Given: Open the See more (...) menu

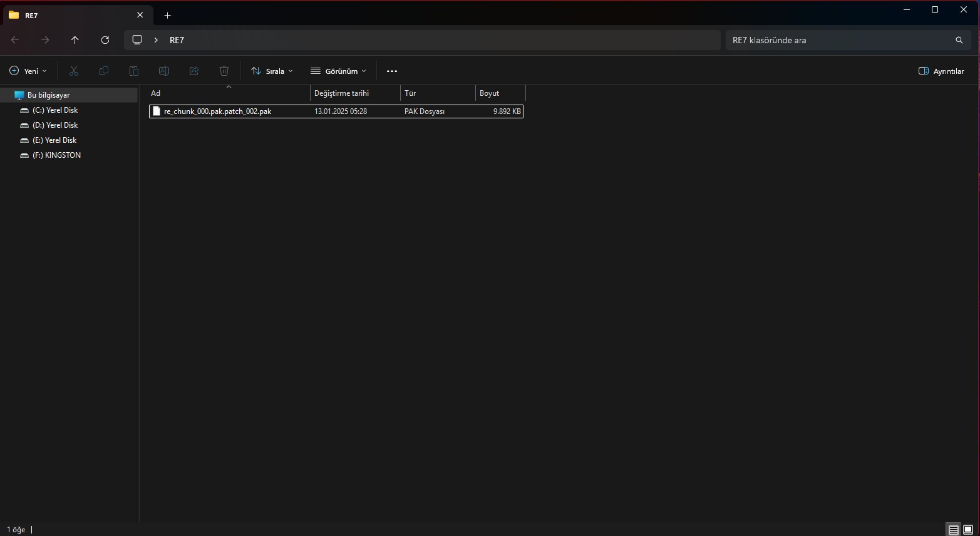Looking at the screenshot, I should [391, 71].
